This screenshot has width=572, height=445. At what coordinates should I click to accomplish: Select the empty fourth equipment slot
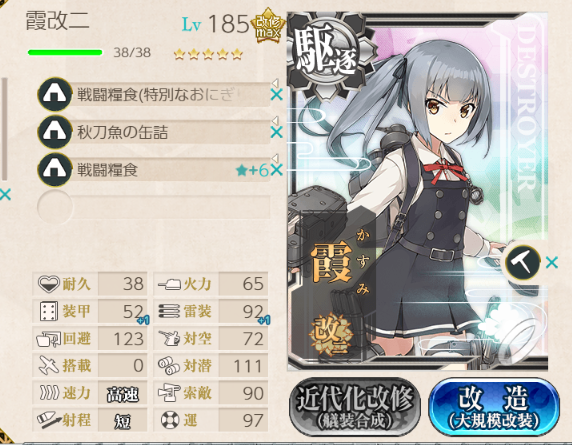click(x=154, y=207)
